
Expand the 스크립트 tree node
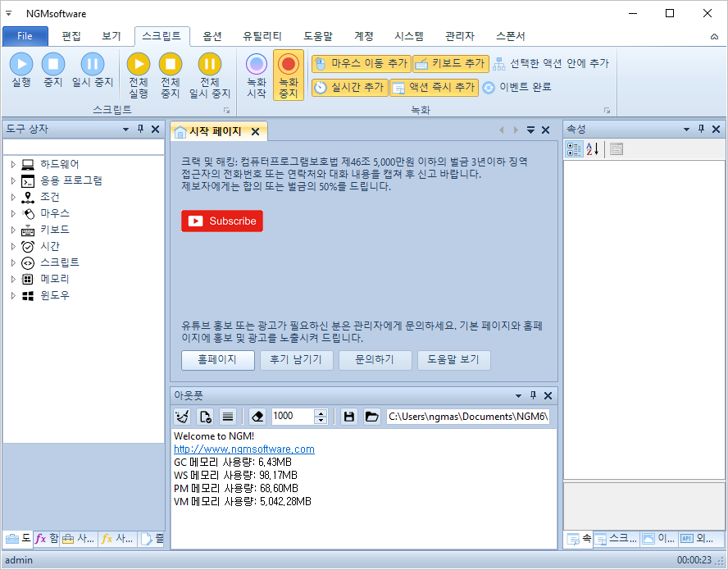13,262
